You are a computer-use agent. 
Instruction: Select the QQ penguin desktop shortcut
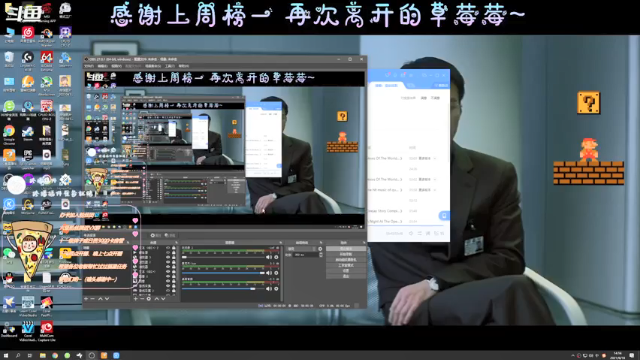click(x=9, y=280)
